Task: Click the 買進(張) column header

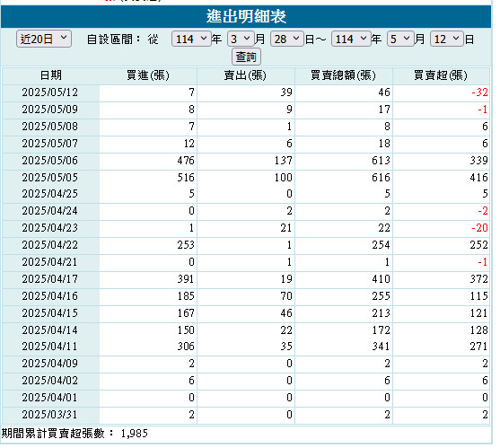Action: (x=148, y=75)
